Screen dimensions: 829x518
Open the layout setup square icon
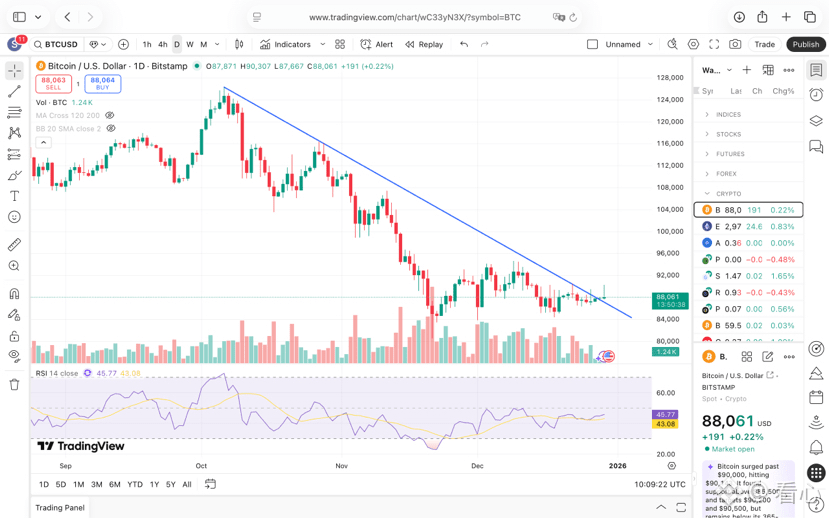coord(593,44)
